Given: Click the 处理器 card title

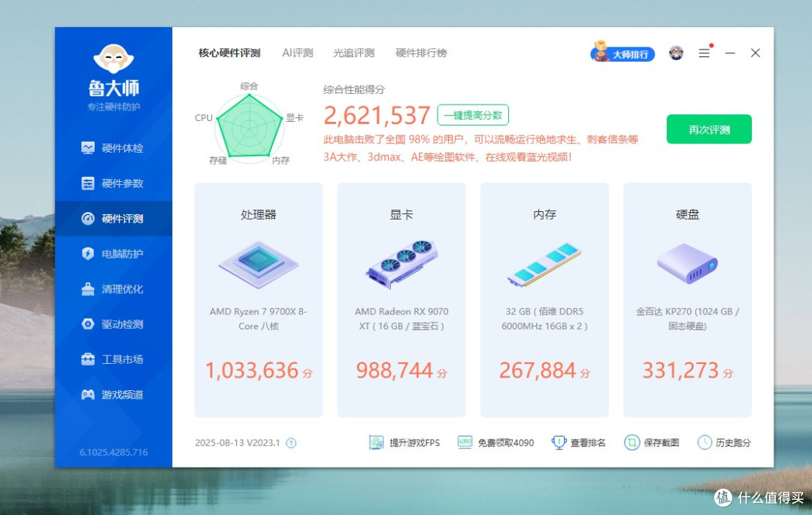Looking at the screenshot, I should (x=259, y=215).
